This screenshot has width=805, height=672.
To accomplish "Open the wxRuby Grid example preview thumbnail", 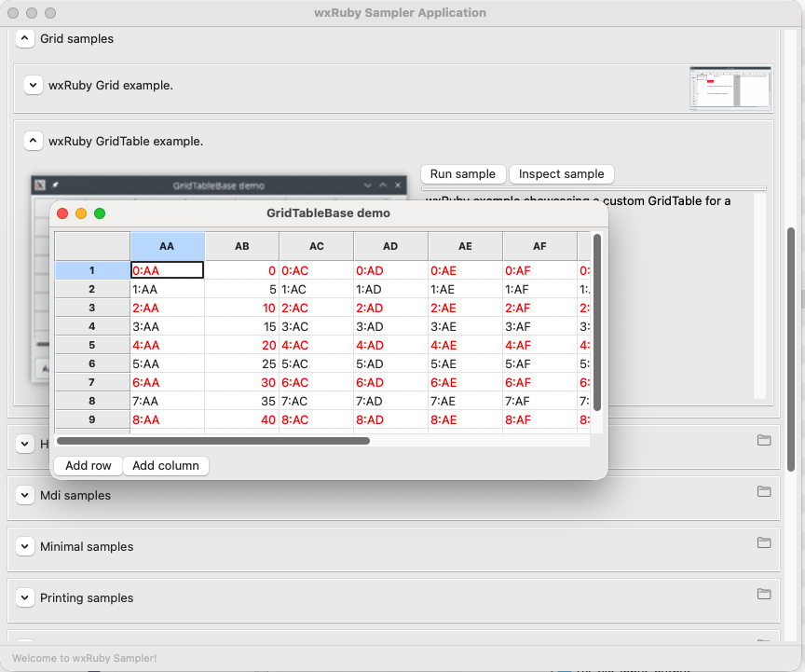I will 730,89.
